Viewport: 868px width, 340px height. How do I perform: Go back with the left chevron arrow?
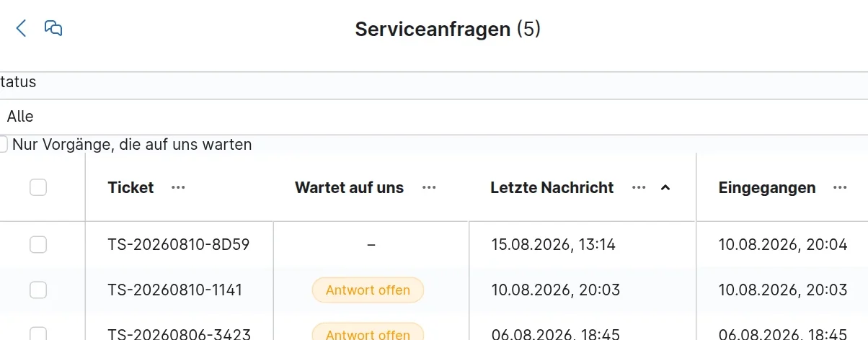(21, 29)
